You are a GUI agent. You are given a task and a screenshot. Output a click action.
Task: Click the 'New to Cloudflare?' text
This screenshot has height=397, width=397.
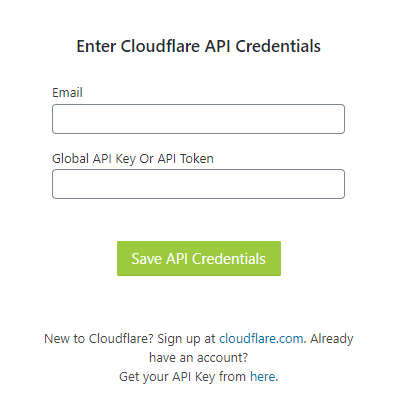[99, 339]
